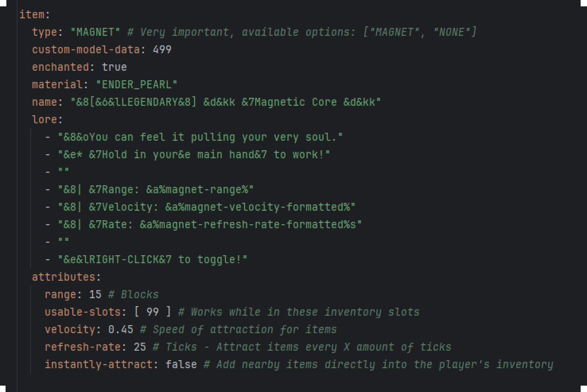Click the range value 15
Screen dimensions: 587x392
point(95,295)
